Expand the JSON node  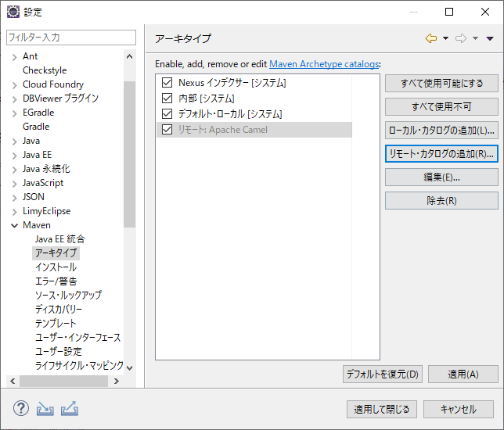(x=14, y=198)
